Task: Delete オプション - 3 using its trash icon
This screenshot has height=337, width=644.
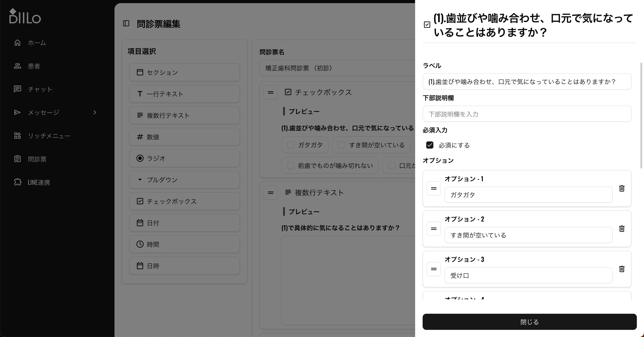Action: (x=622, y=269)
